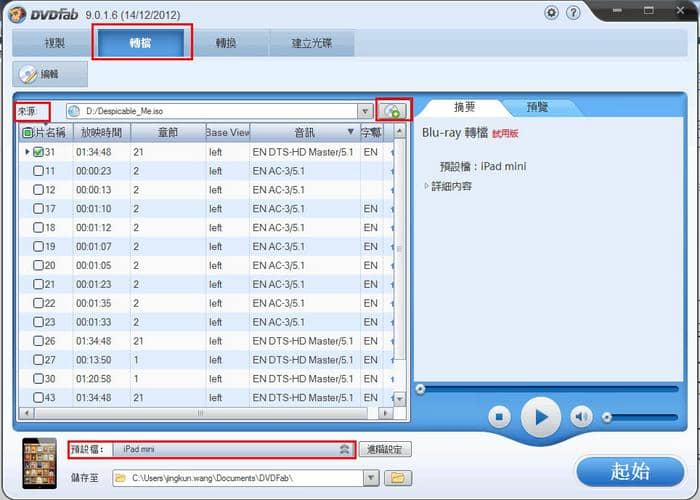
Task: Expand title 31 row arrow
Action: pos(27,152)
